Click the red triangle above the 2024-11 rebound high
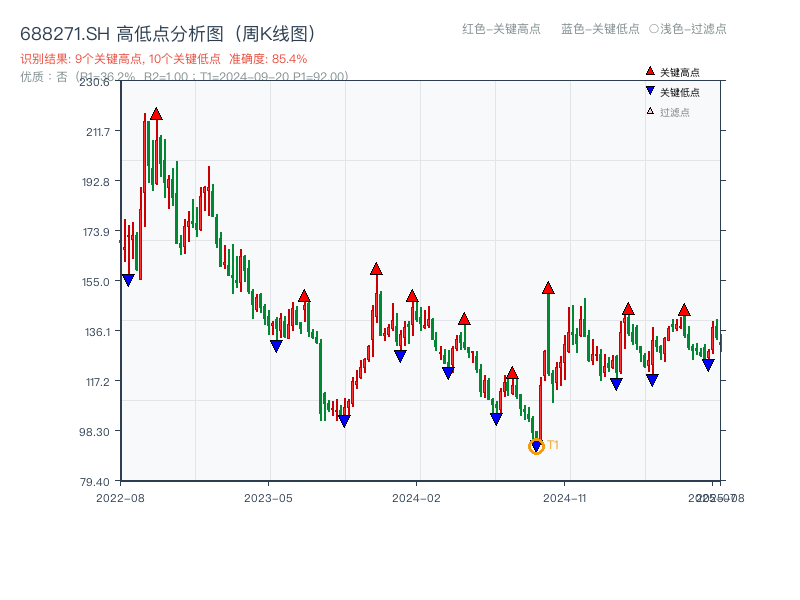The width and height of the screenshot is (800, 600). [x=548, y=286]
